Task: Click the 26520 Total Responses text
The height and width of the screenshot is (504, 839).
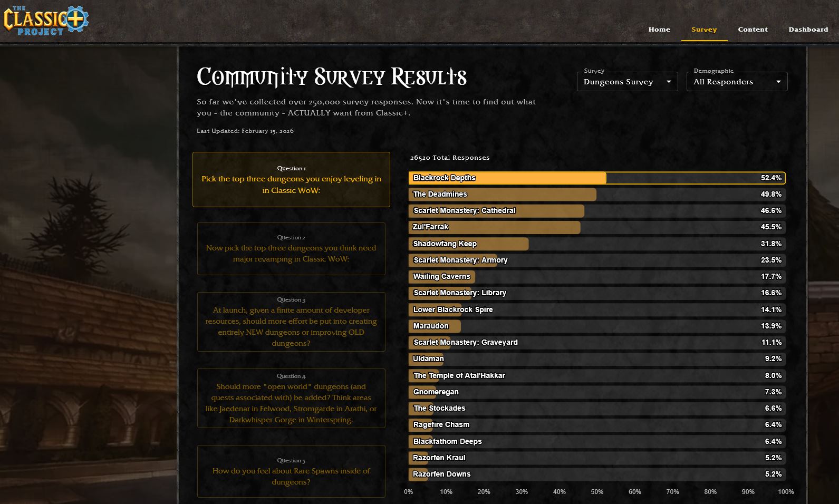Action: click(x=450, y=158)
